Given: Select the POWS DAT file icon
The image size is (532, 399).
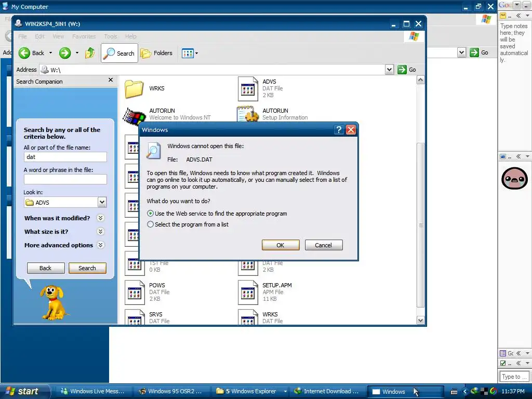Looking at the screenshot, I should click(135, 292).
